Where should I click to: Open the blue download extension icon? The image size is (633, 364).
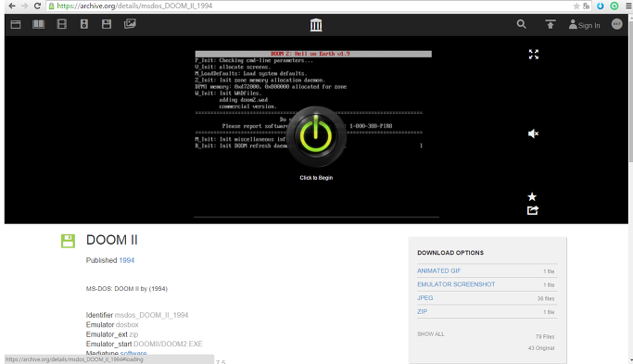point(601,6)
